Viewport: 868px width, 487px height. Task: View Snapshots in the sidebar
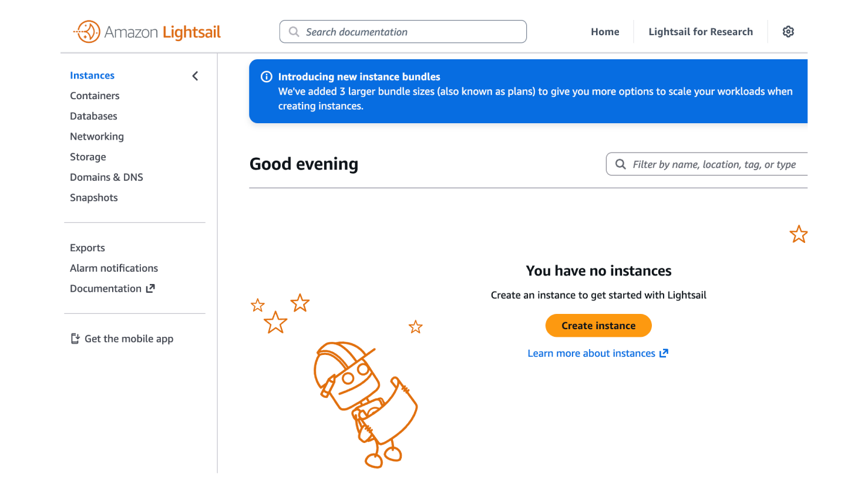click(94, 198)
